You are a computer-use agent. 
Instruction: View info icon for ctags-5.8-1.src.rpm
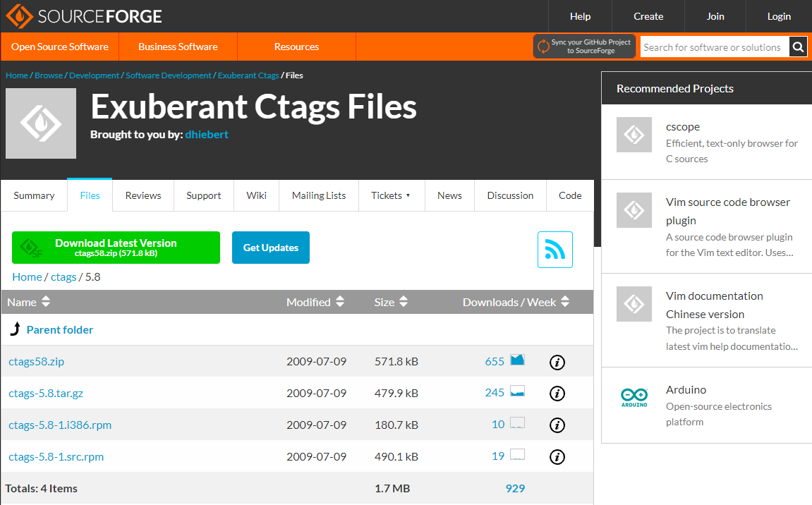point(557,457)
